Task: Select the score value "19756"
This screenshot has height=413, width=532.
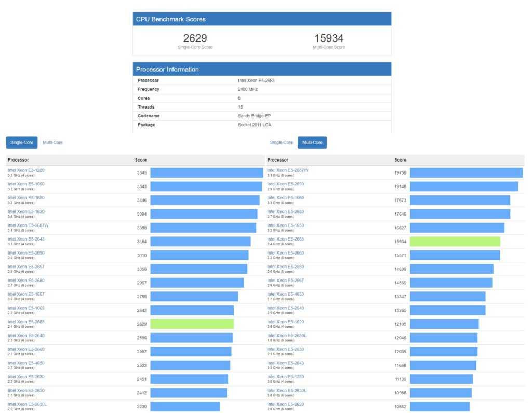Action: point(401,173)
